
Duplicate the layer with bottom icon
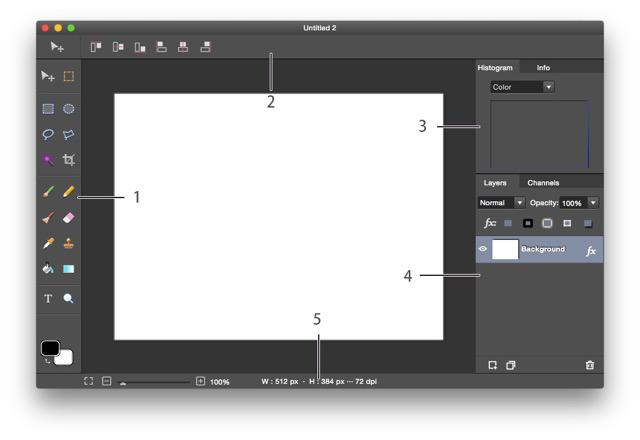(x=511, y=365)
